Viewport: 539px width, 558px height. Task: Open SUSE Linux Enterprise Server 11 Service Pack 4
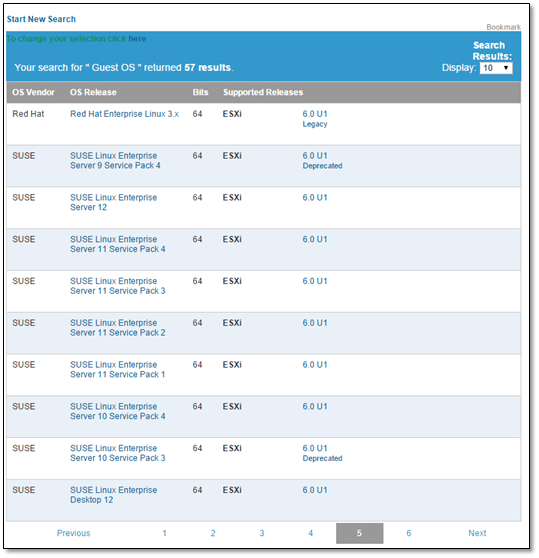click(117, 244)
